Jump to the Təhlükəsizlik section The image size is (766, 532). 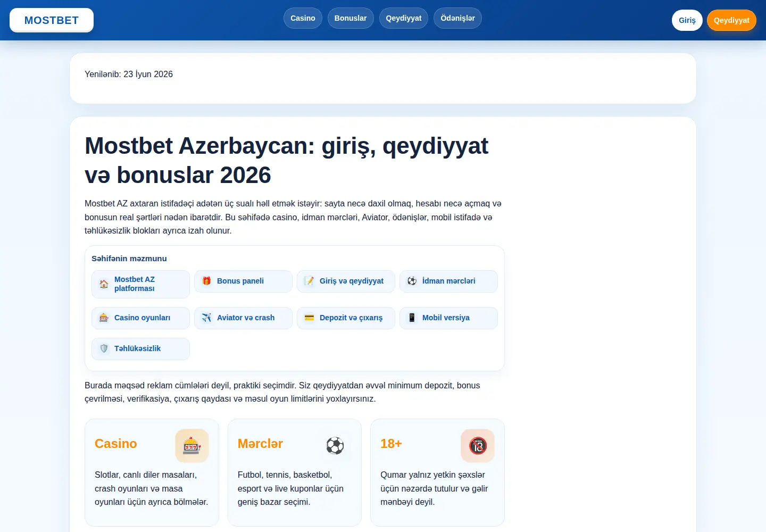click(x=140, y=349)
